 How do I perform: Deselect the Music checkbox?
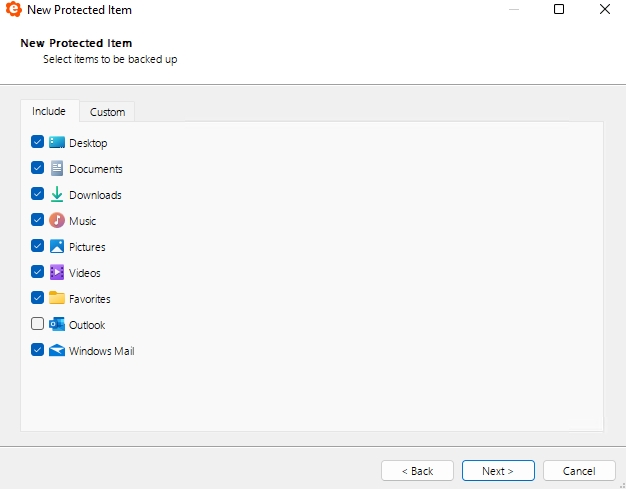point(38,220)
